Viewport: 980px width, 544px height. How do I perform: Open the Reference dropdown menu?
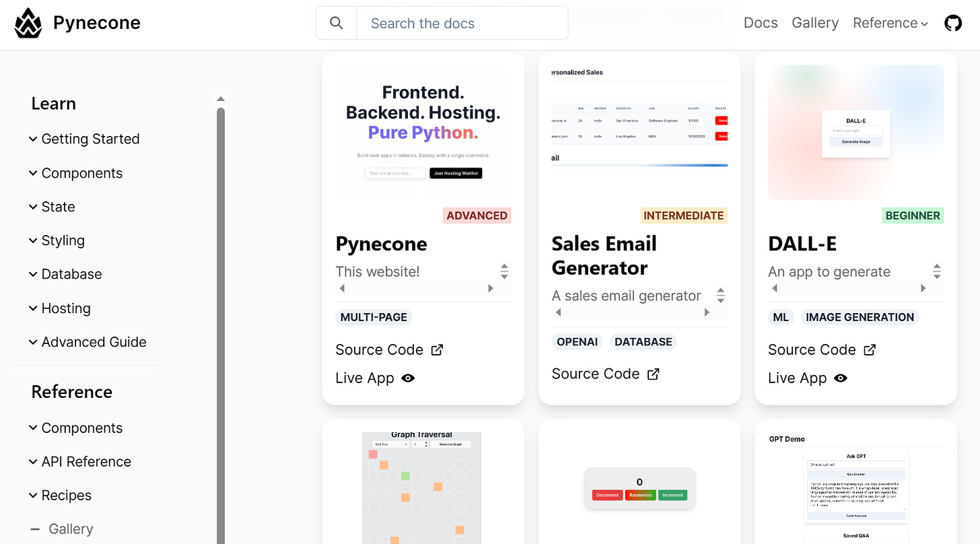pyautogui.click(x=890, y=23)
